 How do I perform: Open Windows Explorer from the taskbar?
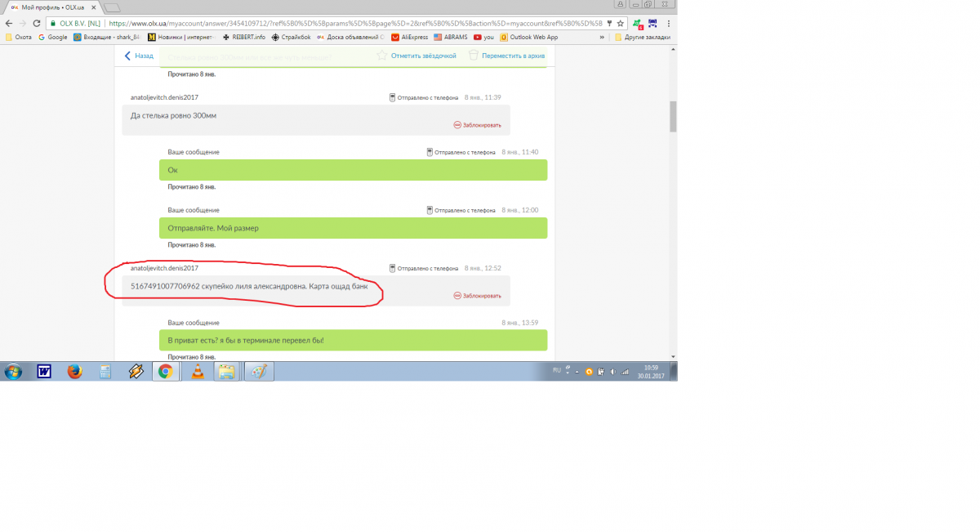coord(227,372)
